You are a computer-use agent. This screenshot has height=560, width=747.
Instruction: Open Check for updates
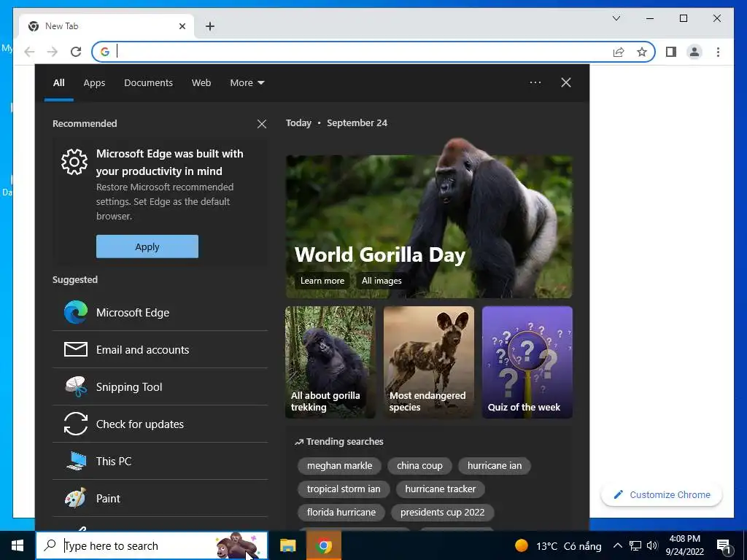160,424
